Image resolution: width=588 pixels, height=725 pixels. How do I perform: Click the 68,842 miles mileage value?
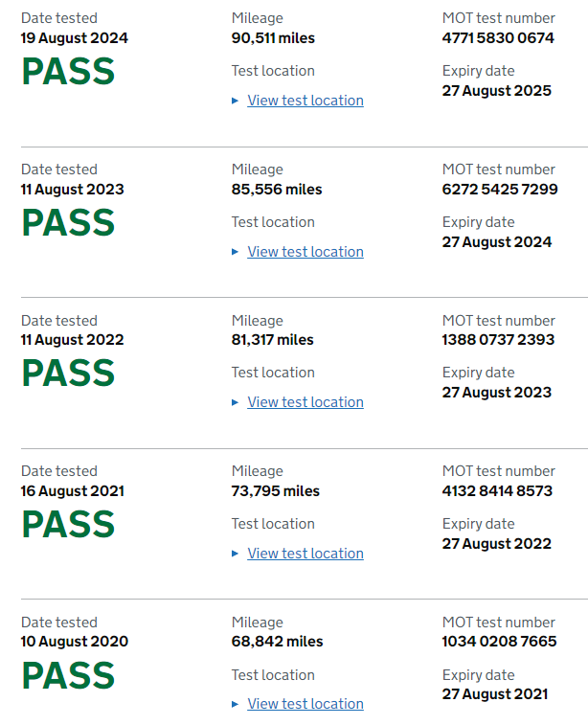coord(278,642)
